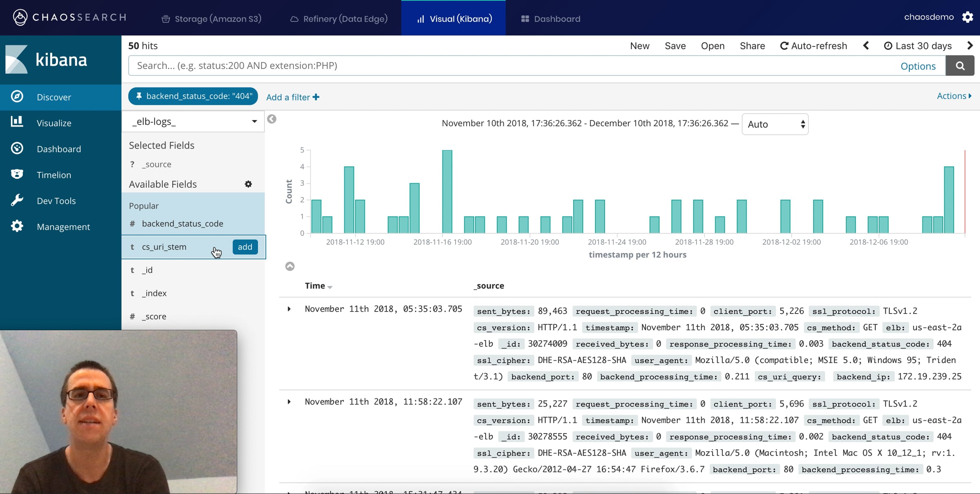Click the Auto-refresh label

819,46
